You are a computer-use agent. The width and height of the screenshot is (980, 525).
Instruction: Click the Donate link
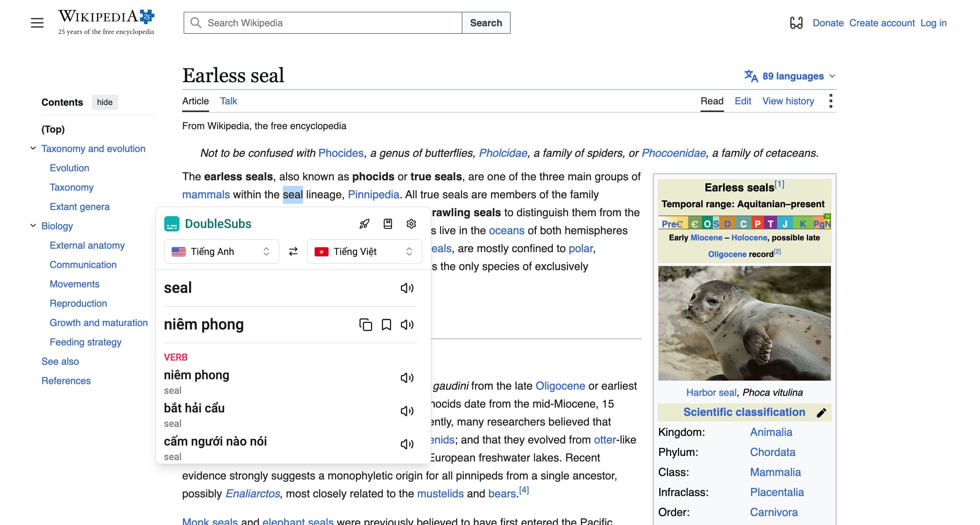coord(828,23)
